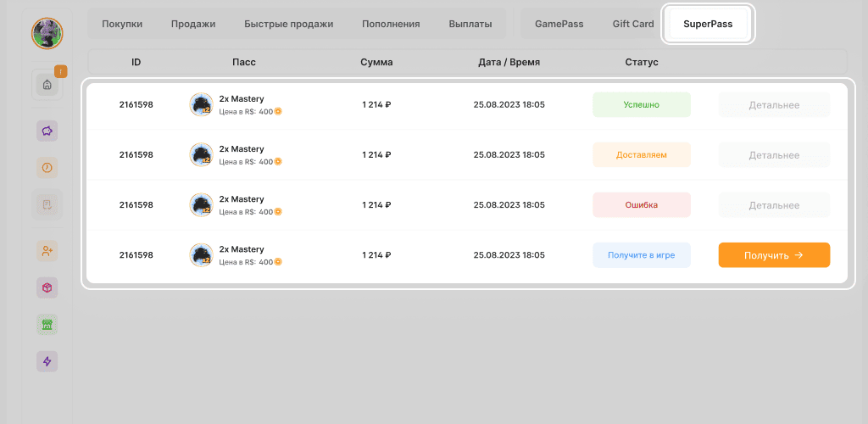Open the receipt checklist sidebar icon
Image resolution: width=868 pixels, height=424 pixels.
pyautogui.click(x=47, y=204)
